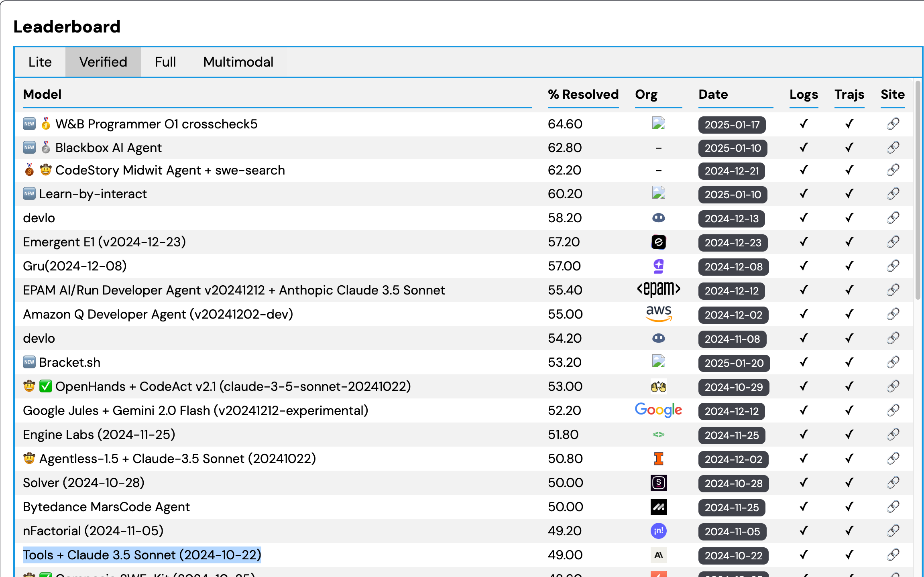Open site link for W&B Programmer O1 crosscheck5
Viewport: 924px width, 577px height.
pos(893,124)
